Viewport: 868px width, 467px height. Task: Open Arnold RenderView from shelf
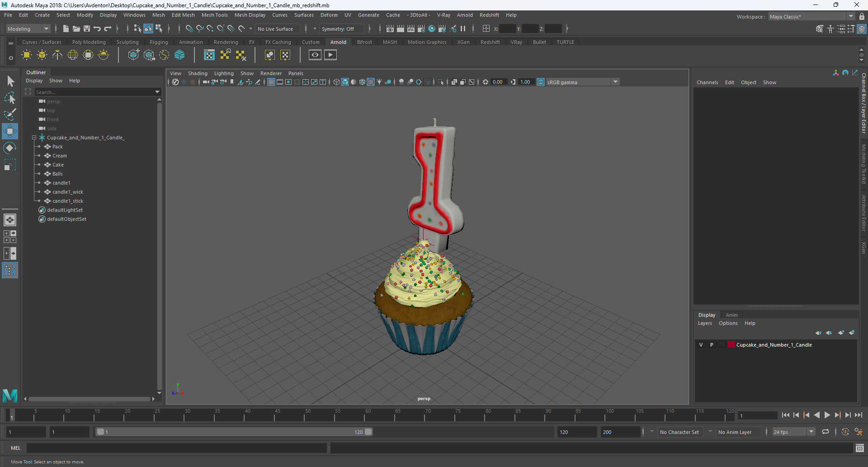(315, 55)
